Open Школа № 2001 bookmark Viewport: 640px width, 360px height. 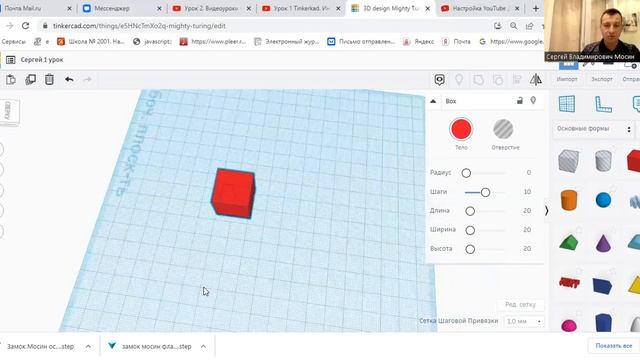[x=91, y=42]
